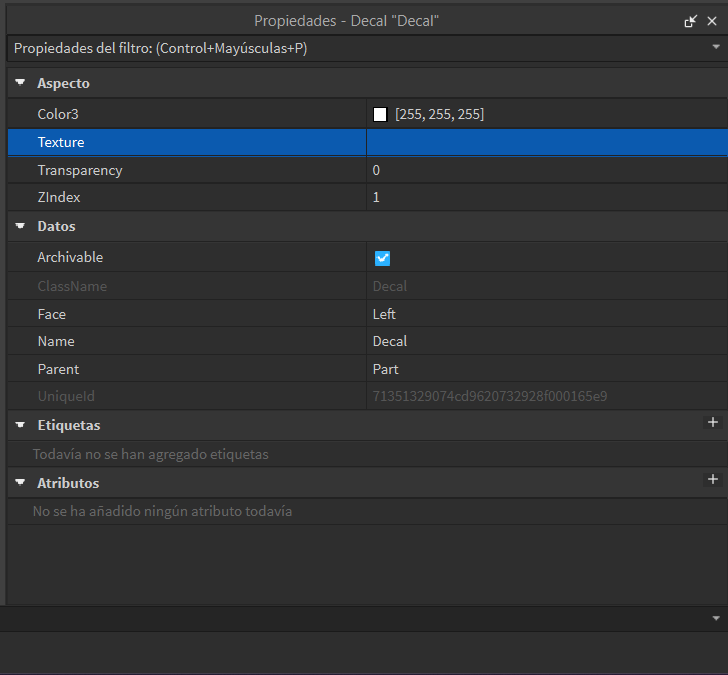Screen dimensions: 728x675
Task: Add a new attribute in Atributos
Action: coord(713,481)
